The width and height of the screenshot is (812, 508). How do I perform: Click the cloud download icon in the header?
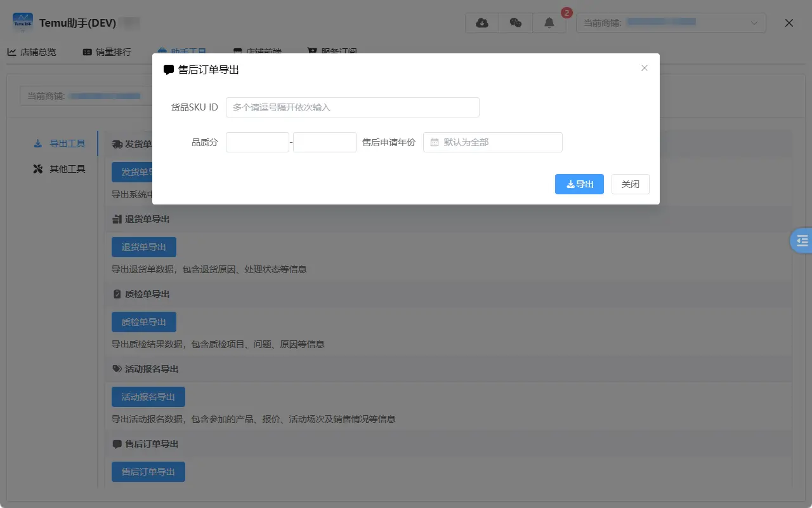point(481,22)
